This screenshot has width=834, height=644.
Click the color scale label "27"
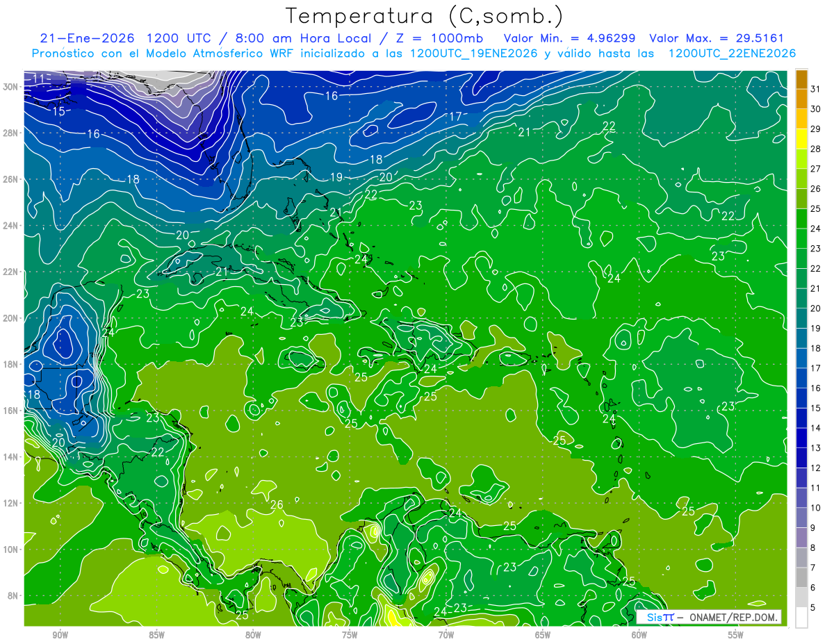click(816, 169)
